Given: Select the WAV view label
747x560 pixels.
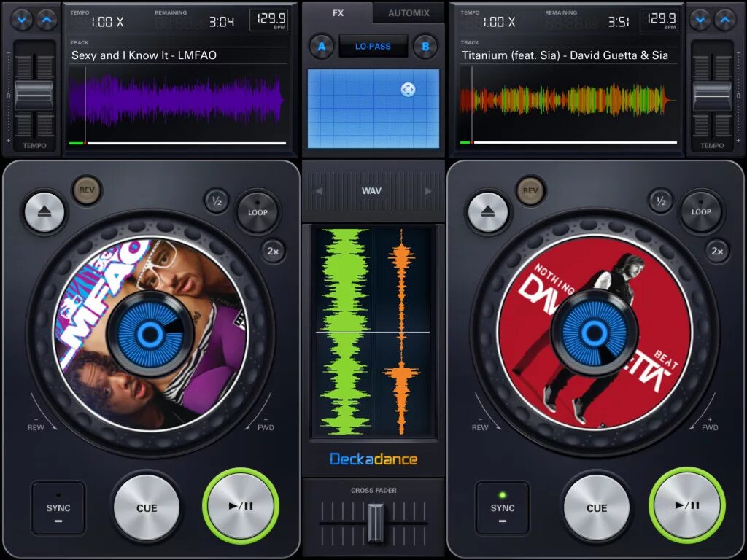Looking at the screenshot, I should (371, 191).
